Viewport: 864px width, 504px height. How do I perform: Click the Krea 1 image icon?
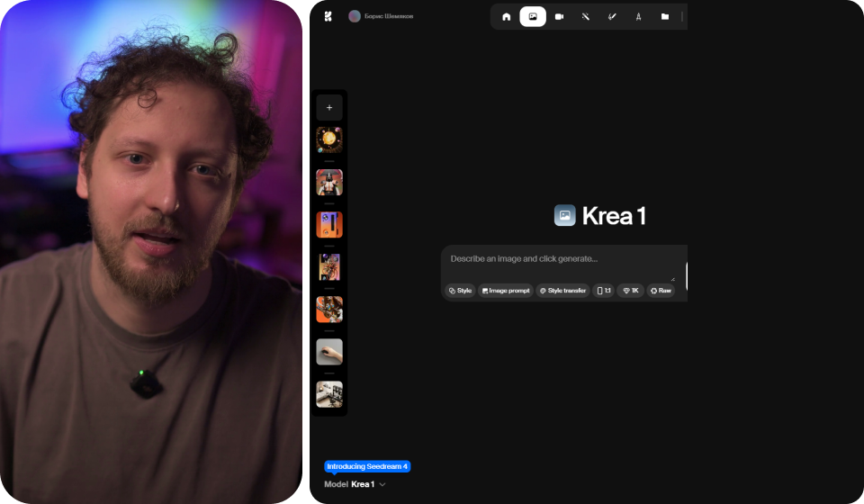565,215
